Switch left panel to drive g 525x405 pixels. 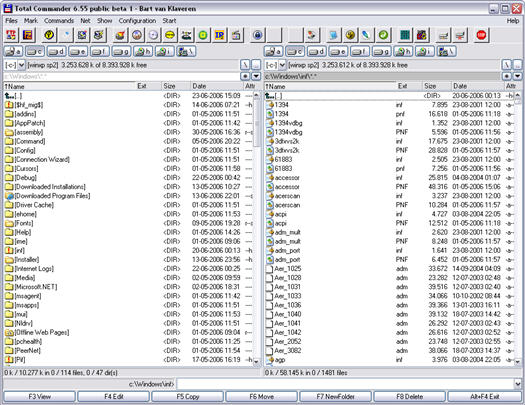coord(121,52)
